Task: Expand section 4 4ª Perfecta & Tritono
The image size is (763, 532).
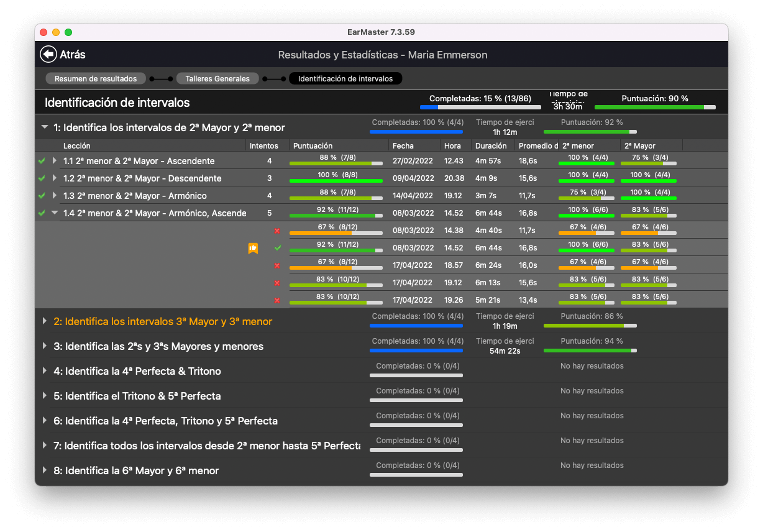Action: pyautogui.click(x=44, y=371)
